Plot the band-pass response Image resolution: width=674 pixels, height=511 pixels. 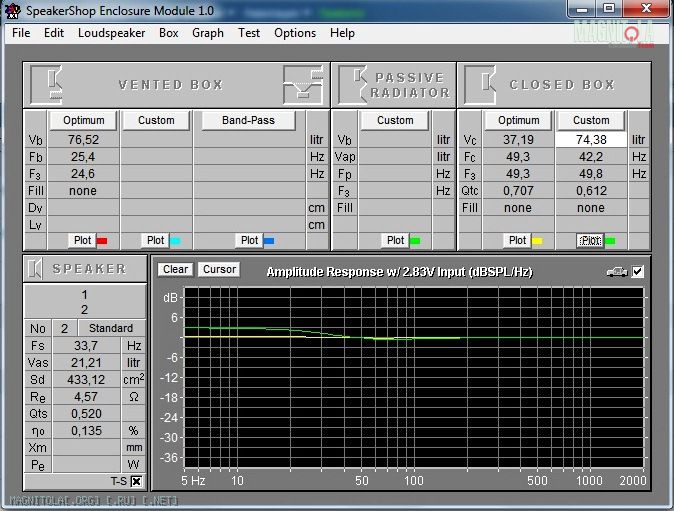pos(249,240)
